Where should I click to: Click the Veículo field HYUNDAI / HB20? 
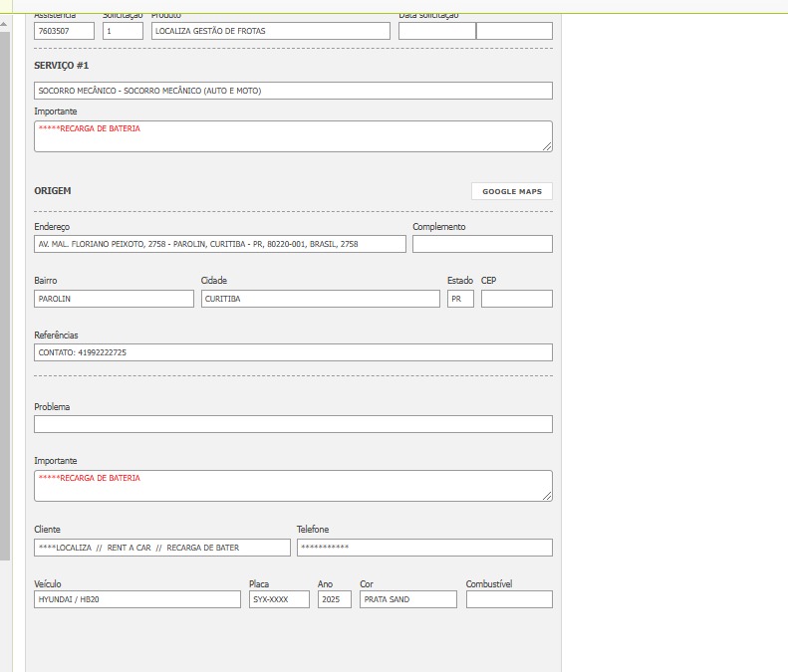click(x=137, y=599)
